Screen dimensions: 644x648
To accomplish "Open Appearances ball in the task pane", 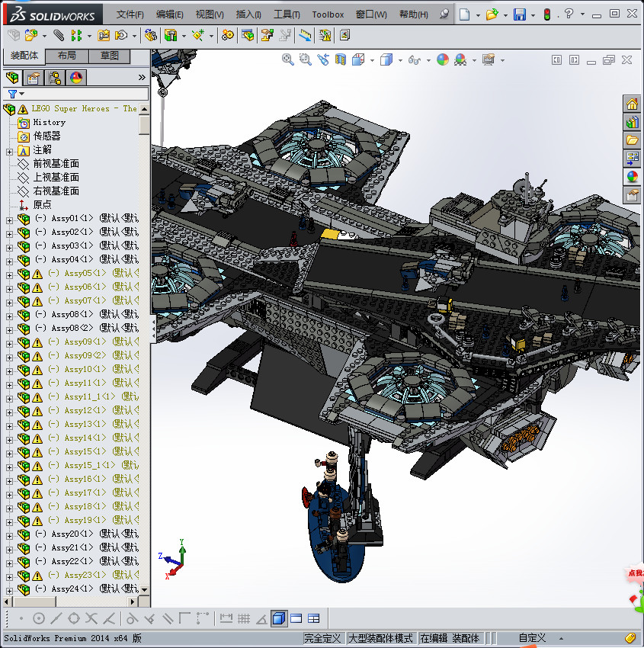I will click(632, 176).
